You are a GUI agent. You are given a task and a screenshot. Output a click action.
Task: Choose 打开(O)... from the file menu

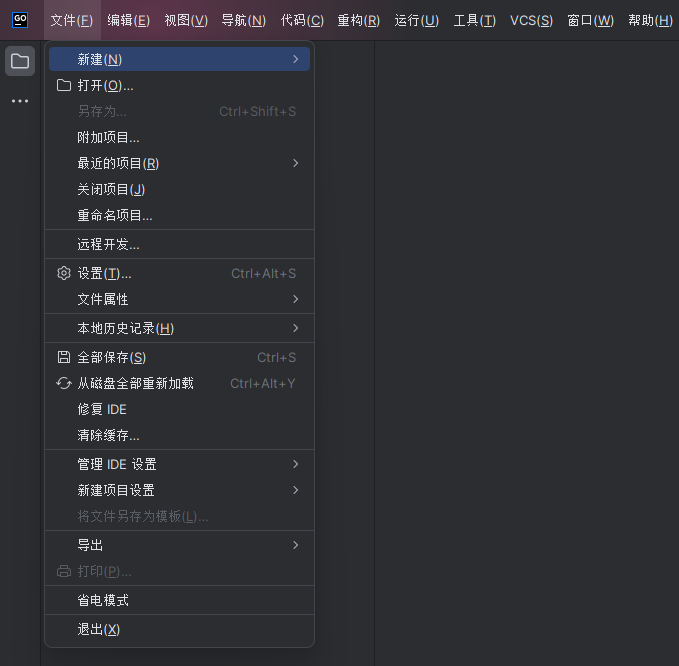pos(179,85)
